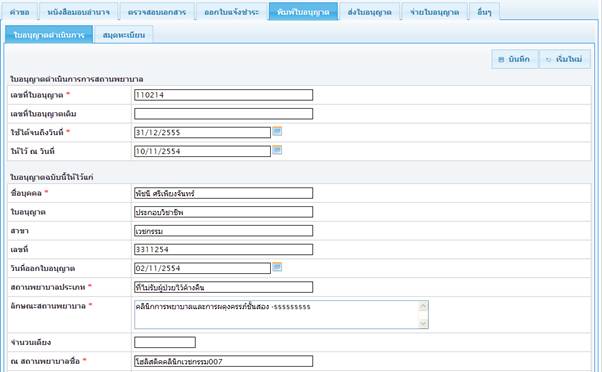Viewport: 602px width, 372px height.
Task: Open the หนังสือมอบอำนาจ tab
Action: pos(78,12)
